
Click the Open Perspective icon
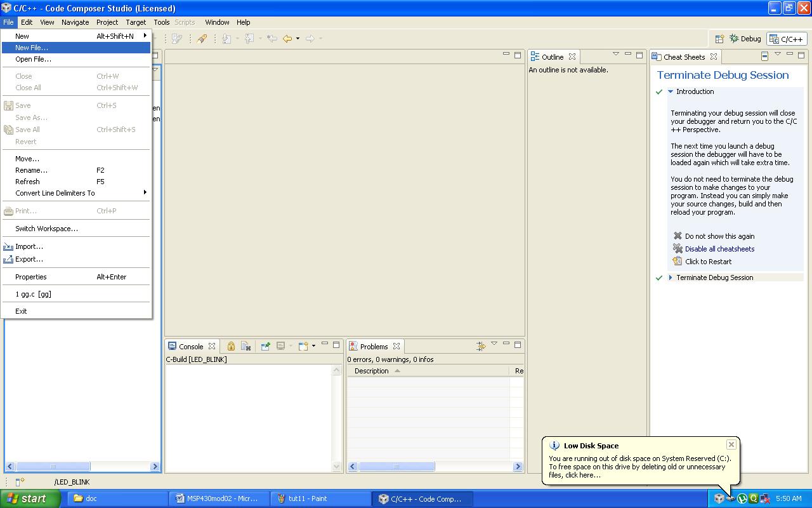coord(719,39)
